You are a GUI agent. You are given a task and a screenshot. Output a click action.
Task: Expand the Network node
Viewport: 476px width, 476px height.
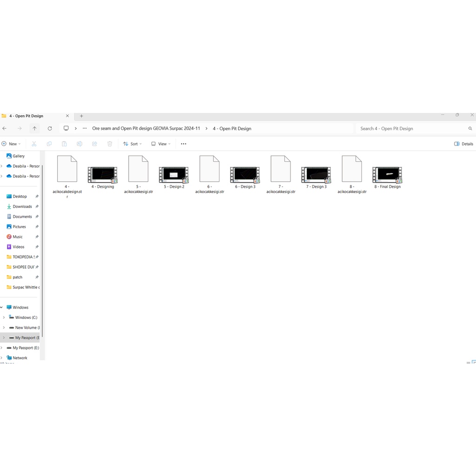(x=1, y=358)
